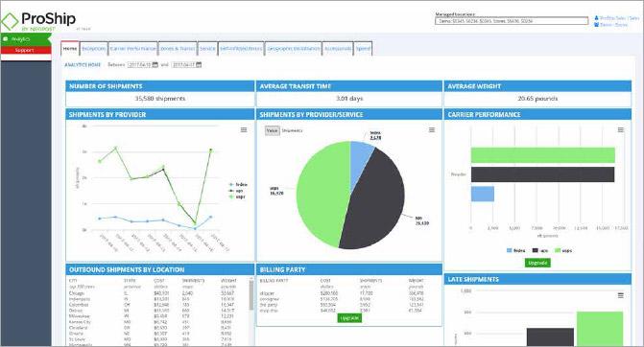Open the Analytics sidebar item
This screenshot has height=347, width=644.
coord(26,39)
